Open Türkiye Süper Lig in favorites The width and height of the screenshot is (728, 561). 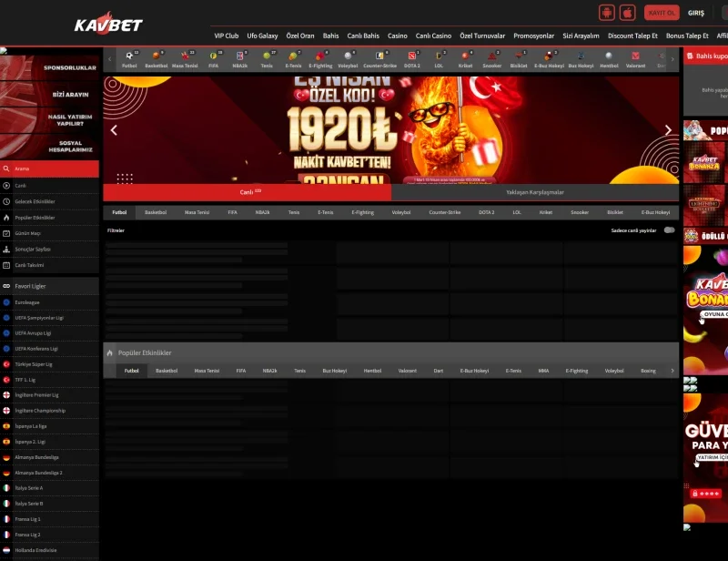pyautogui.click(x=50, y=364)
